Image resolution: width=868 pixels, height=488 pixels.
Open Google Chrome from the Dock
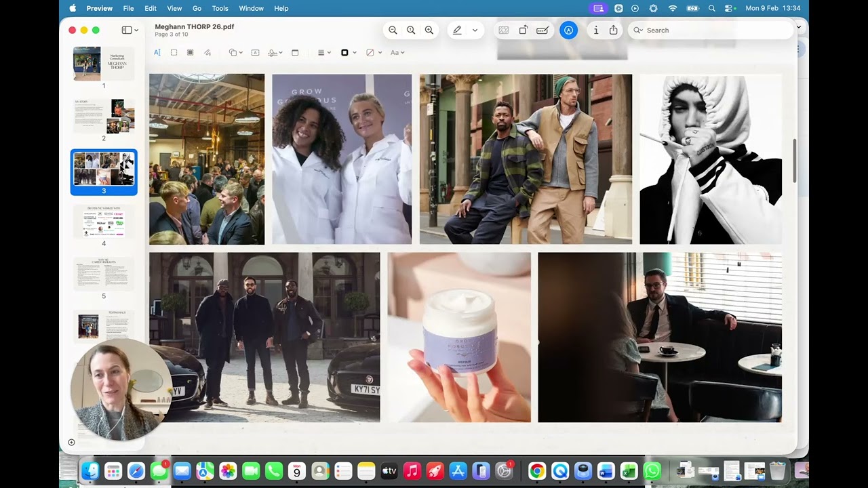click(537, 470)
